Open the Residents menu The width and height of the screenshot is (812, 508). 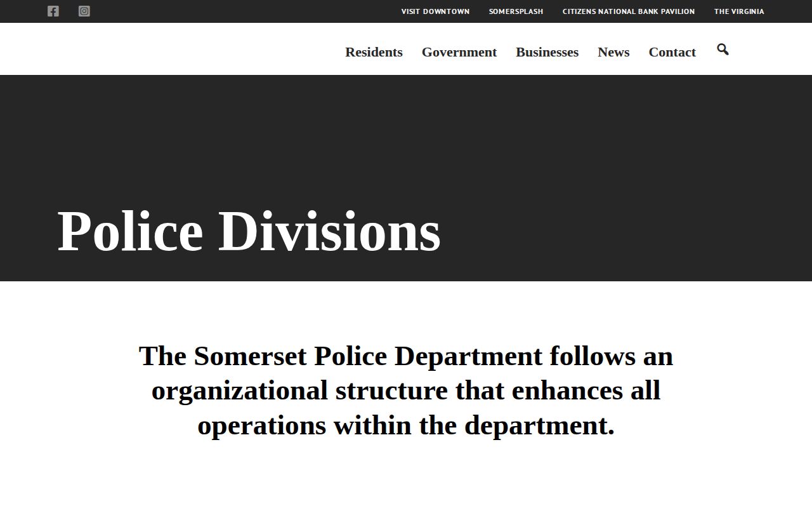(374, 52)
